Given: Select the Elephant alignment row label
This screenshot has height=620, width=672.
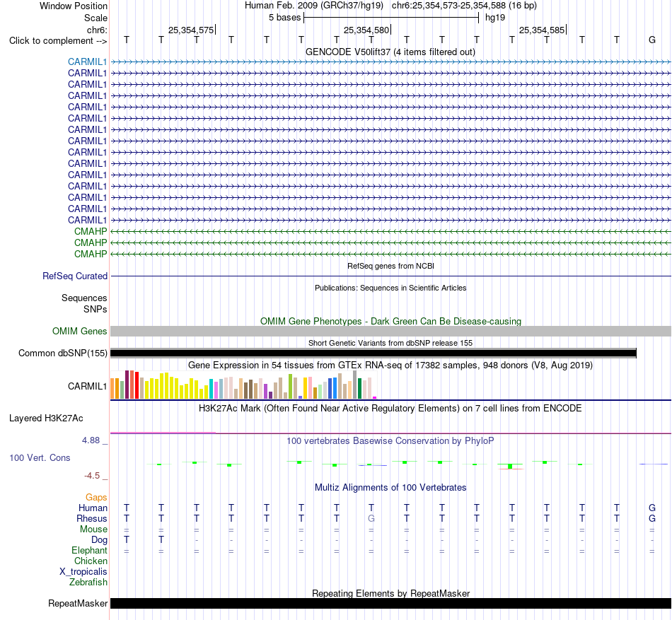Looking at the screenshot, I should [x=89, y=550].
